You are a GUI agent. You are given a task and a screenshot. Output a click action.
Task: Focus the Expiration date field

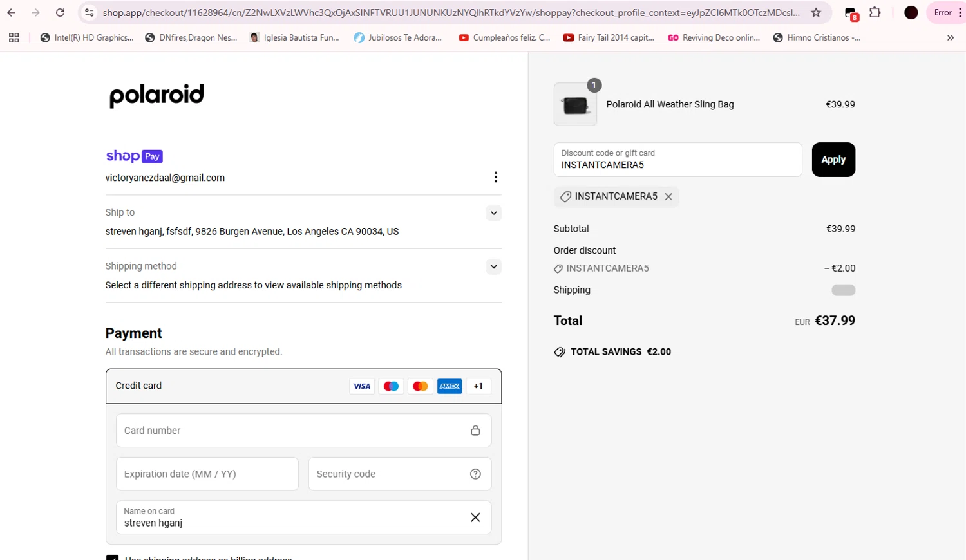pos(207,474)
